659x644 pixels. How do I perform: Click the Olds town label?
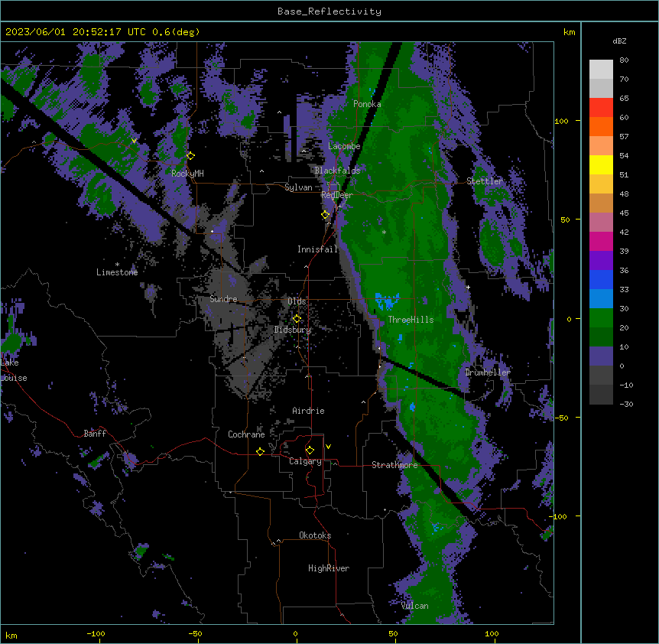point(297,301)
